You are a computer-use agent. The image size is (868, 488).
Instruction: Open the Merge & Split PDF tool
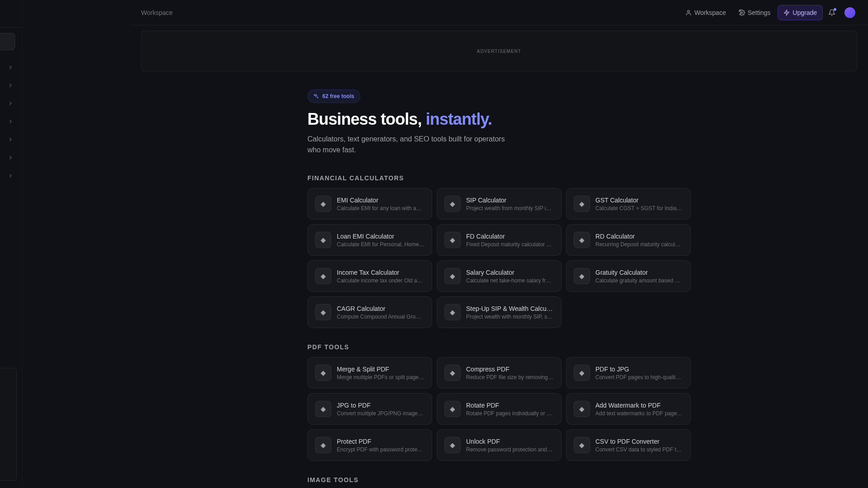pos(370,373)
